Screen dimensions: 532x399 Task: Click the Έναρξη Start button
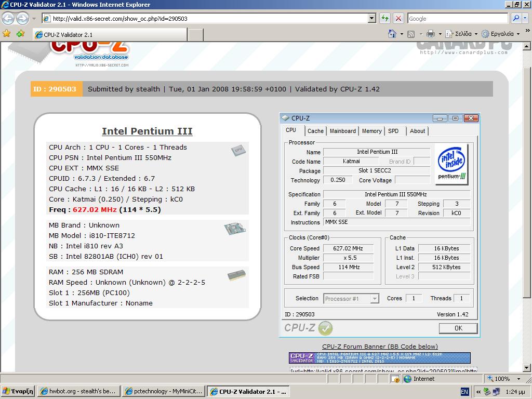click(x=18, y=391)
